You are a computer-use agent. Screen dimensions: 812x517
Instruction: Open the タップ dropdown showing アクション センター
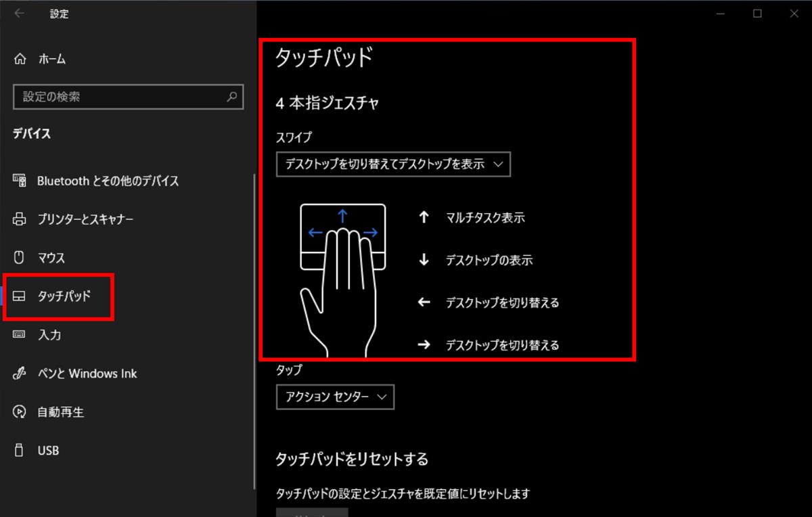[x=335, y=397]
